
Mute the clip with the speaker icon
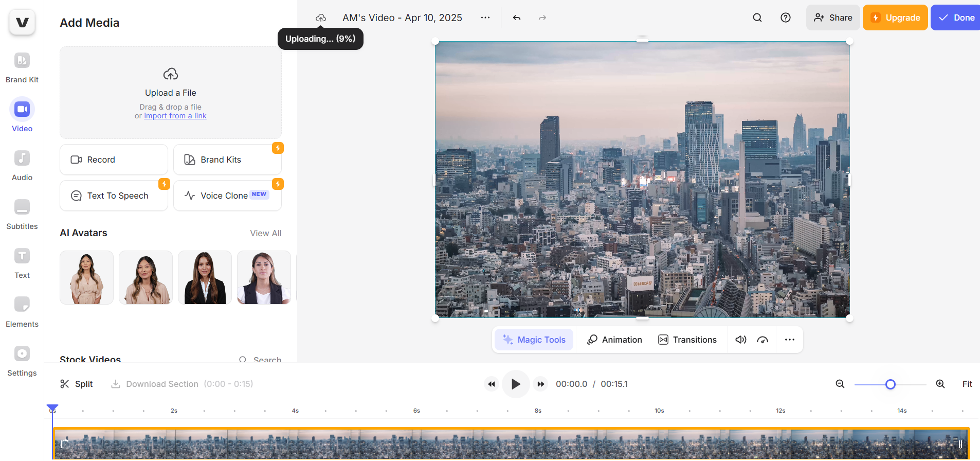point(740,340)
